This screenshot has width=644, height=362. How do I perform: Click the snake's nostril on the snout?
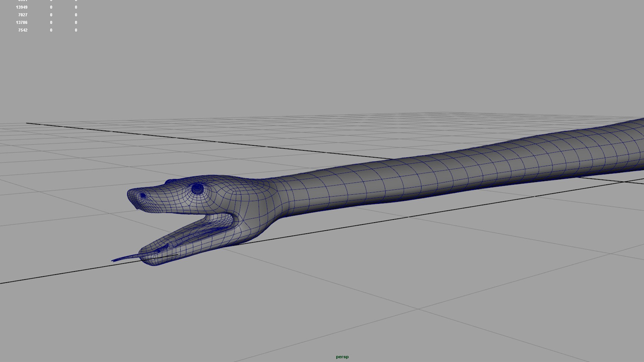pos(143,195)
